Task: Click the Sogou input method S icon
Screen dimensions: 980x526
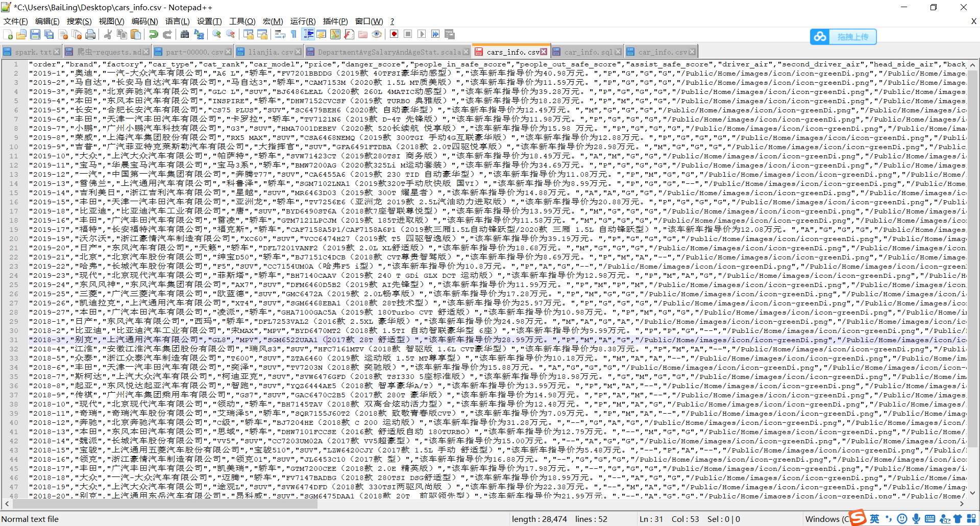Action: coord(858,517)
